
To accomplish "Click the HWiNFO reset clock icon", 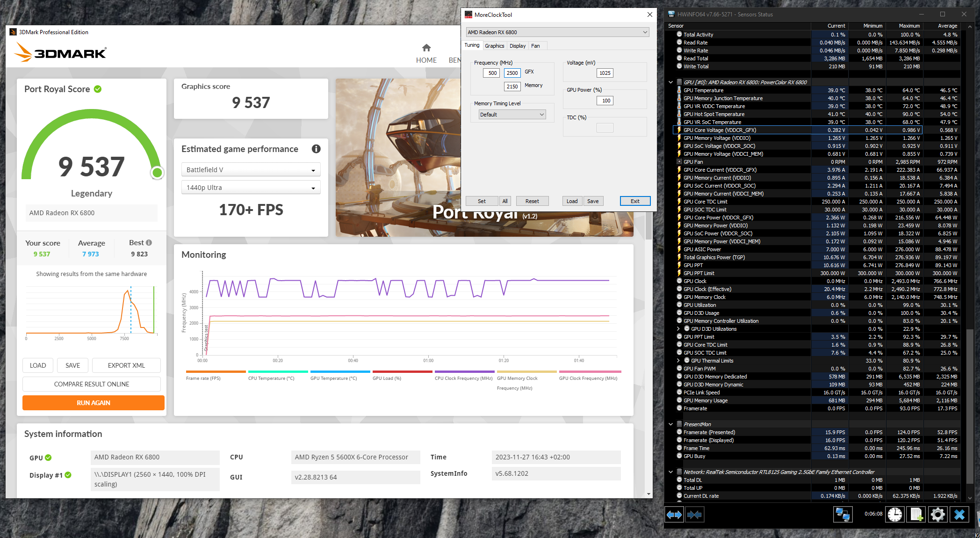I will coord(895,515).
